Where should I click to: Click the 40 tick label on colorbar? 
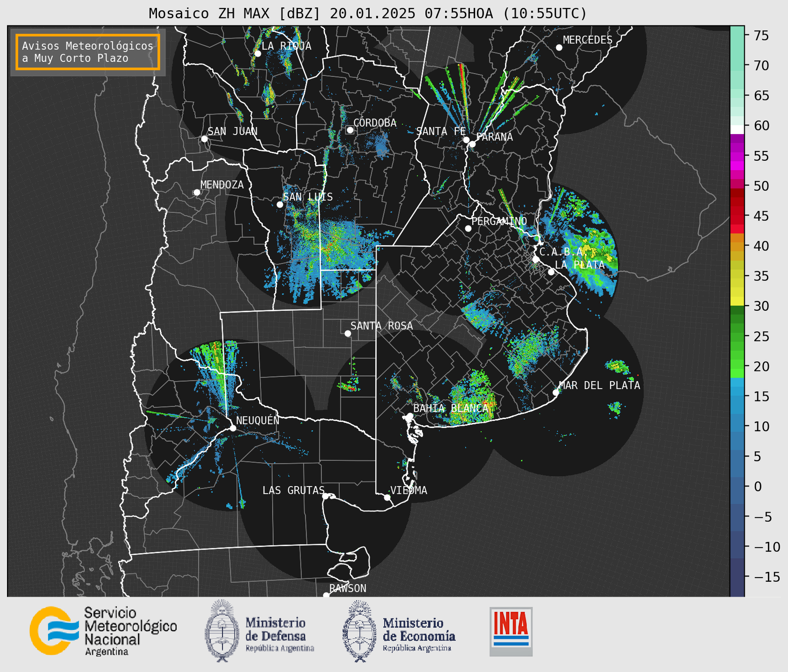click(x=761, y=246)
